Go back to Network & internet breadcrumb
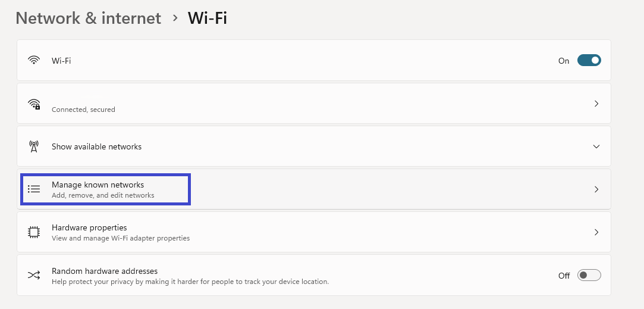Viewport: 644px width, 309px height. [88, 18]
